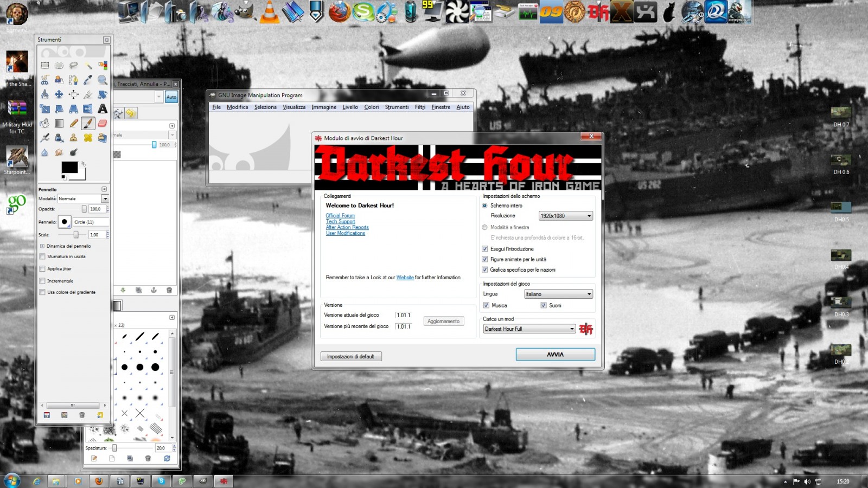Activate the Bucket Fill tool
Image resolution: width=868 pixels, height=488 pixels.
[45, 124]
